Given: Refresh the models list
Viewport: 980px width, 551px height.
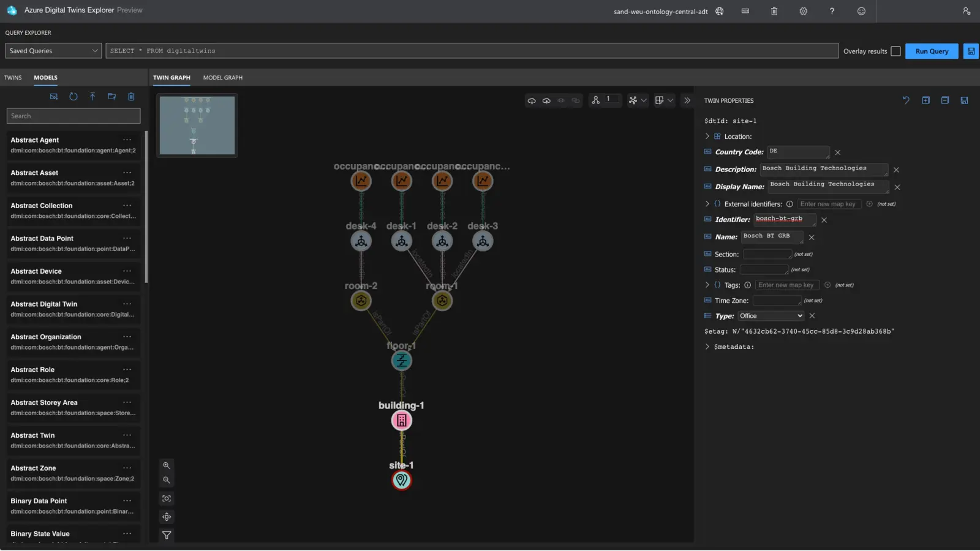Looking at the screenshot, I should (x=73, y=97).
